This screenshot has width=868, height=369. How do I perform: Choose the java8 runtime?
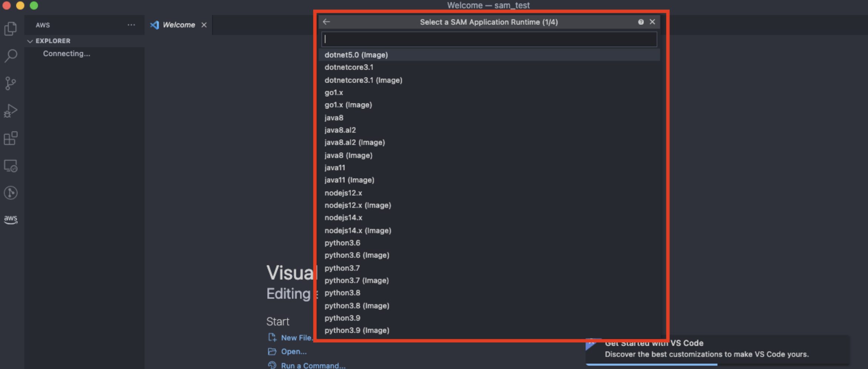pos(489,117)
